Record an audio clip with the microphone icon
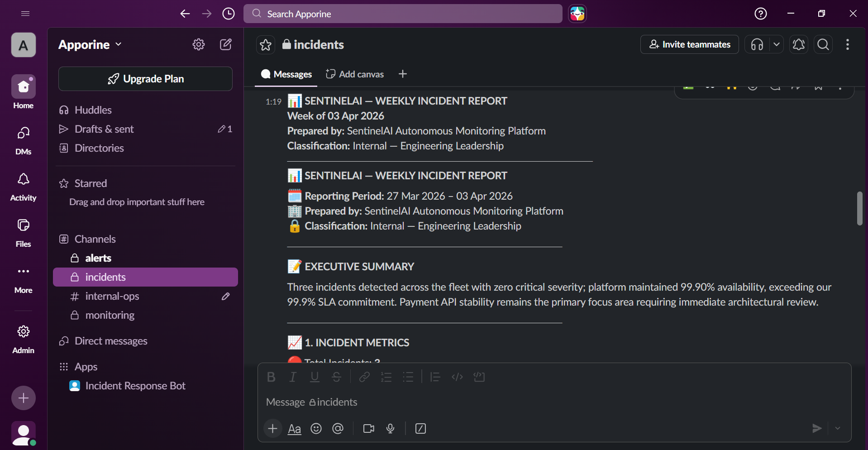868x450 pixels. click(x=390, y=428)
